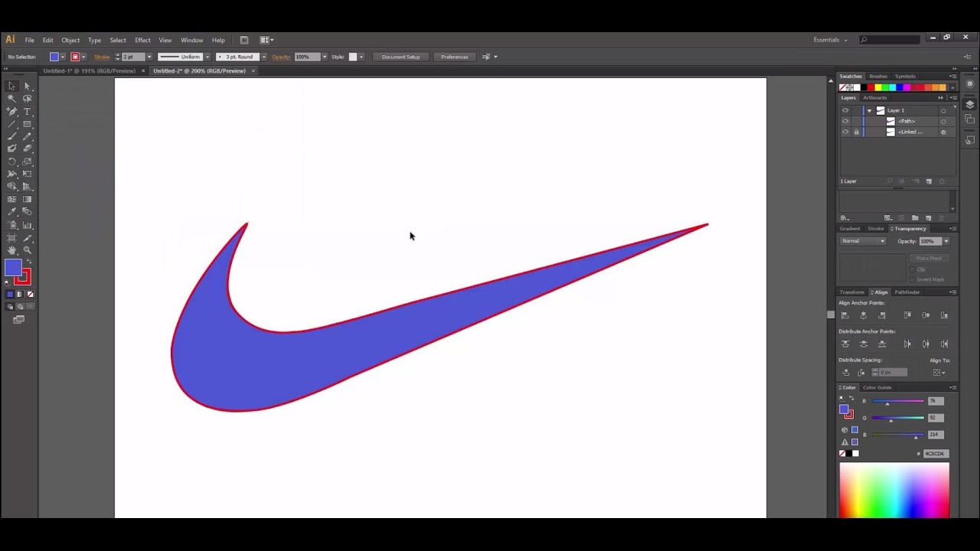Select the Selection tool (black arrow)
980x551 pixels.
coord(12,86)
